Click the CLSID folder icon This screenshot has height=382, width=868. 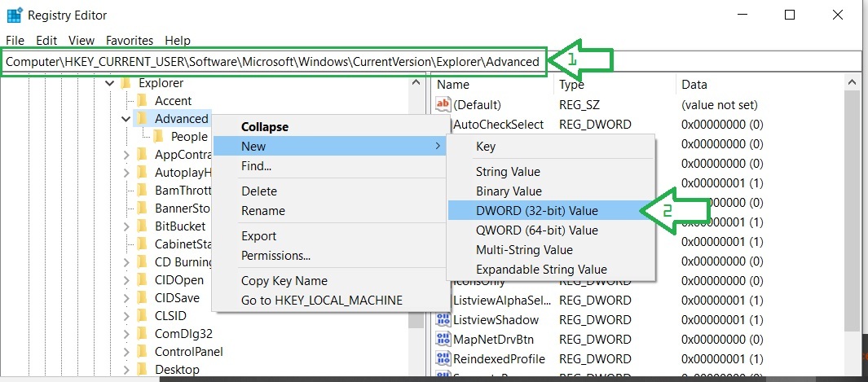143,316
